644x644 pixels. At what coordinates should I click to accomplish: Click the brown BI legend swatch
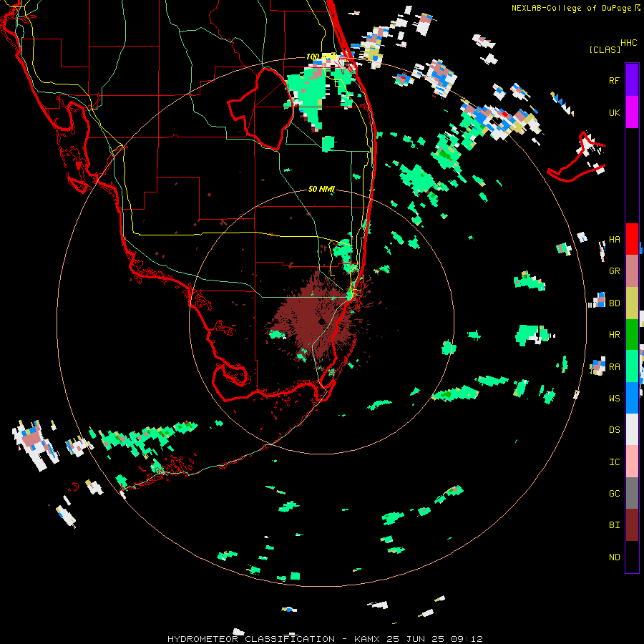click(x=632, y=525)
